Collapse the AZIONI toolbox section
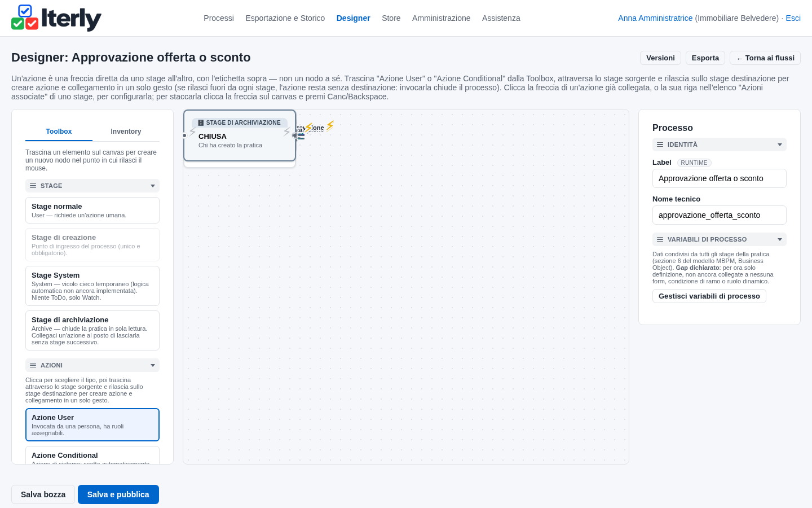The height and width of the screenshot is (508, 812). 152,365
